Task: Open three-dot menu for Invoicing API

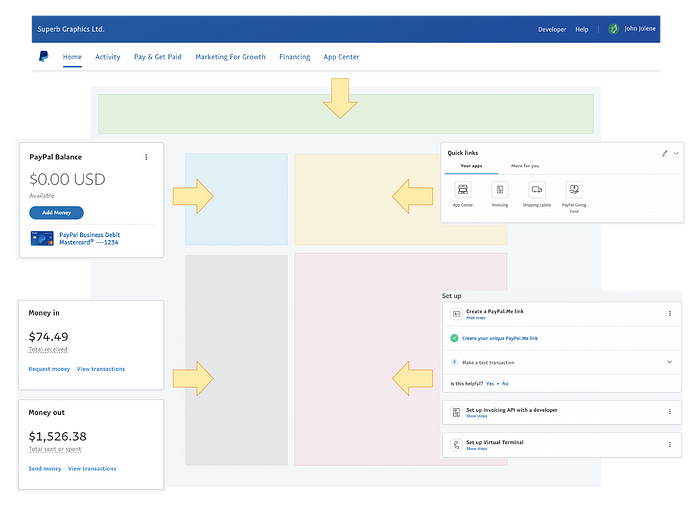Action: (670, 412)
